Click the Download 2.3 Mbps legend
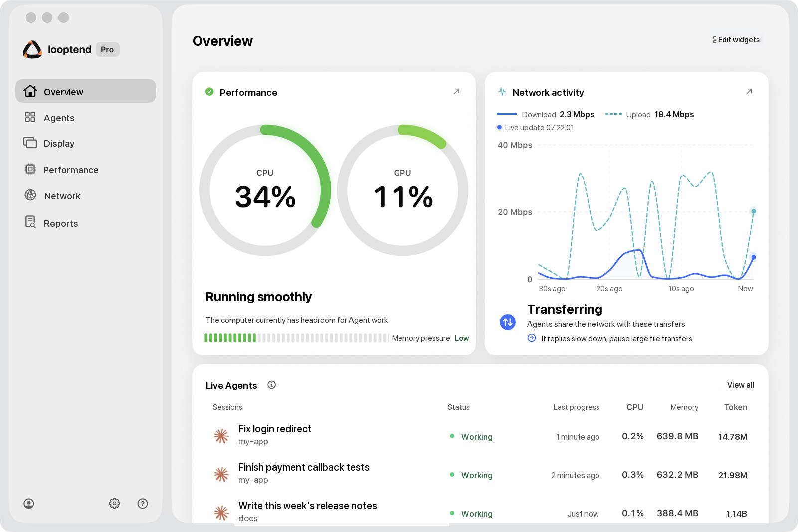Viewport: 798px width, 532px height. pyautogui.click(x=546, y=114)
